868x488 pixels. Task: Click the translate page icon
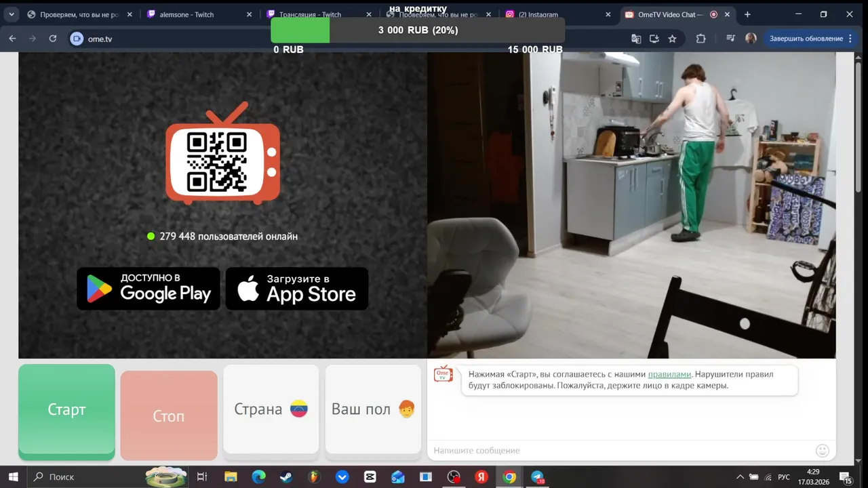[x=636, y=39]
